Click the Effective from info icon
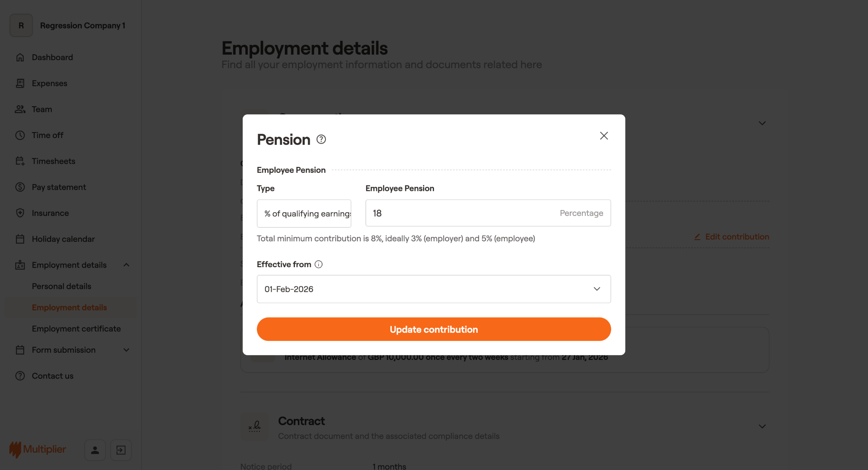The image size is (868, 470). pos(319,264)
